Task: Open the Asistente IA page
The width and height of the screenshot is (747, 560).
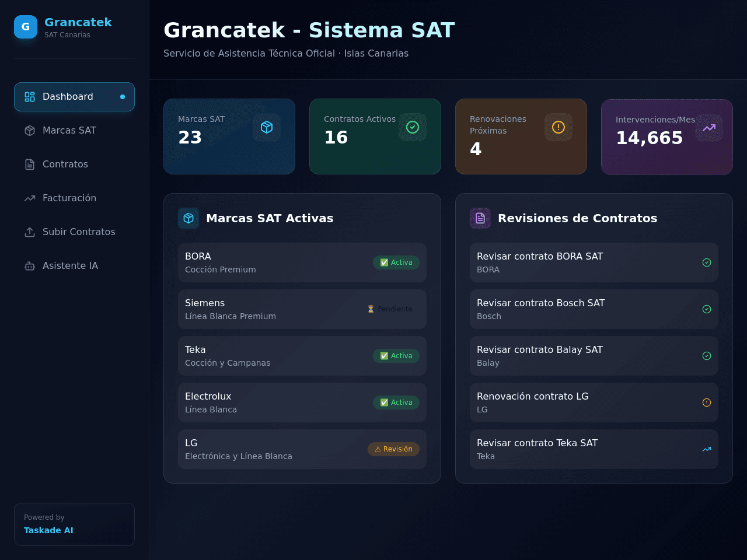Action: 74,266
